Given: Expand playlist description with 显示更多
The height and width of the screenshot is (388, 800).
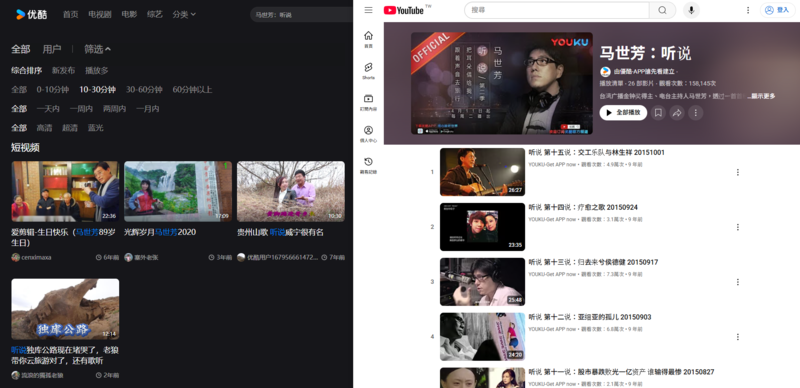Looking at the screenshot, I should (x=763, y=96).
